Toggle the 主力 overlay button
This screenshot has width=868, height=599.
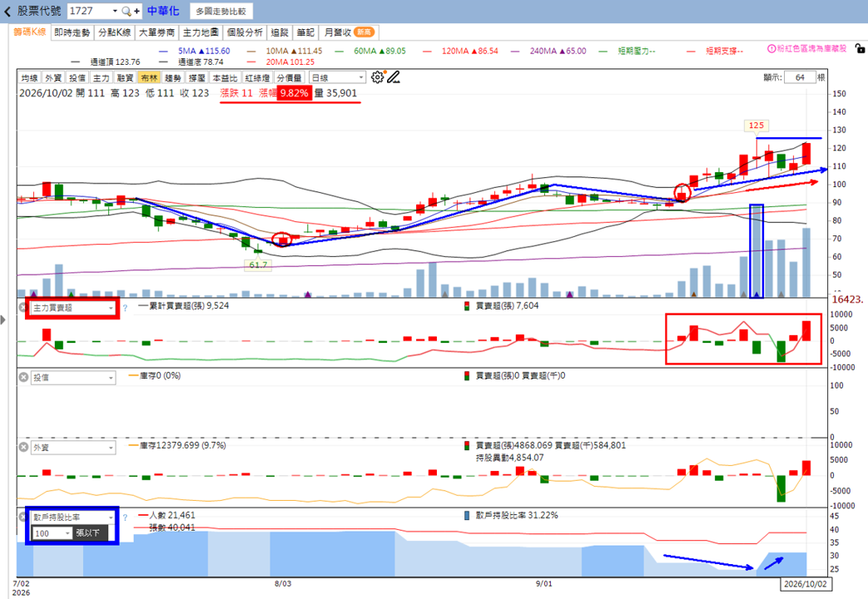102,78
